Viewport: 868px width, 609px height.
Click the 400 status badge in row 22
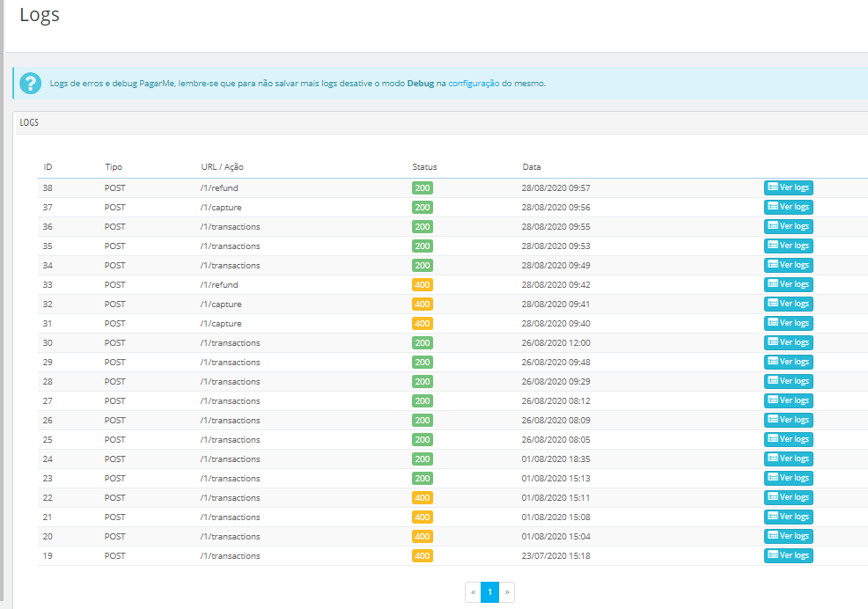pos(423,498)
